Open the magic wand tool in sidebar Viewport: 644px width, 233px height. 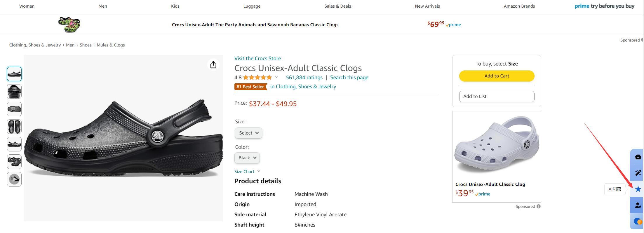[x=638, y=173]
